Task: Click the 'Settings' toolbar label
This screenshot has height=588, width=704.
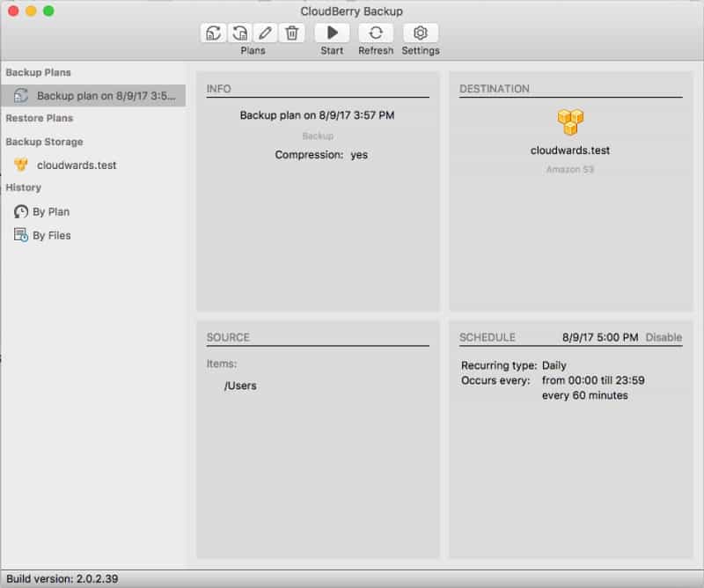Action: pyautogui.click(x=421, y=51)
